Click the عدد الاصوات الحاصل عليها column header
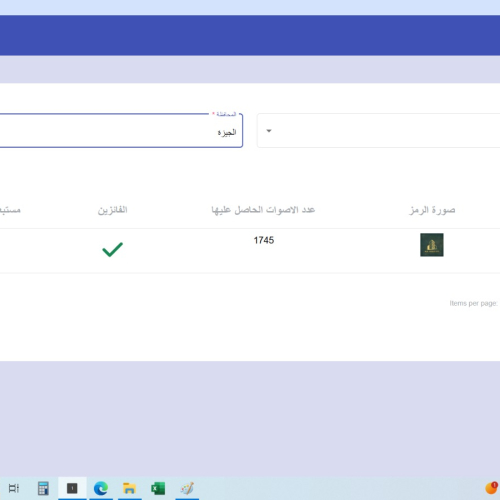 tap(263, 210)
